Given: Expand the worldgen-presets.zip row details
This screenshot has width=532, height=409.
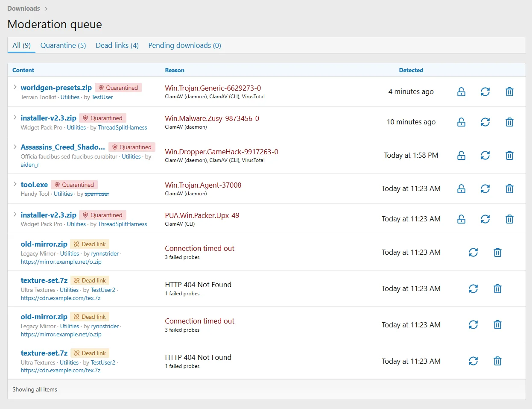Looking at the screenshot, I should coord(15,87).
